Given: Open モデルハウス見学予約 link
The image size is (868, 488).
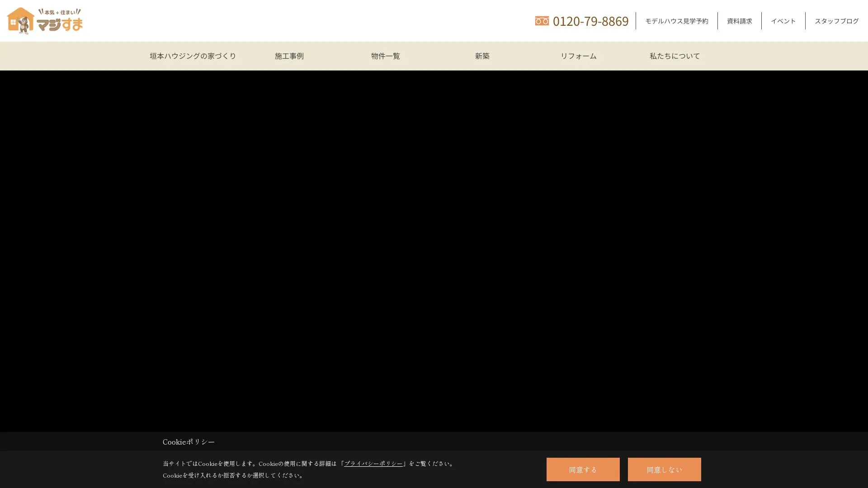Looking at the screenshot, I should [x=676, y=21].
